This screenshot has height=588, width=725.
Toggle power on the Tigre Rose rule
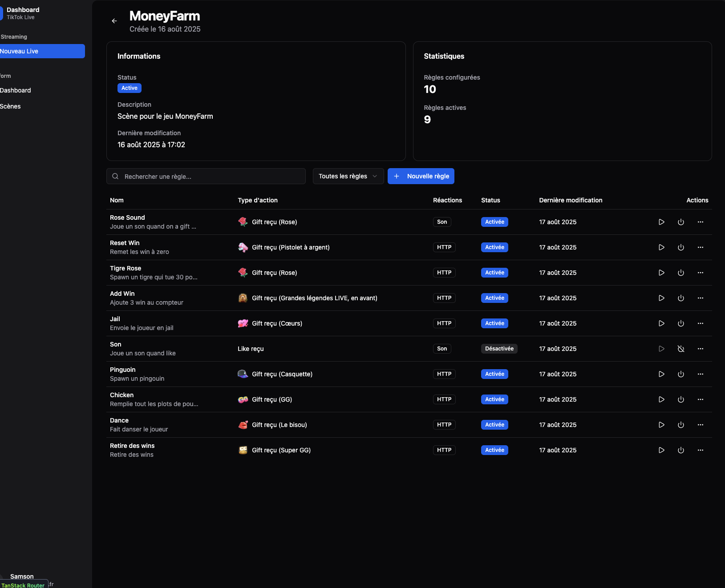pyautogui.click(x=681, y=273)
